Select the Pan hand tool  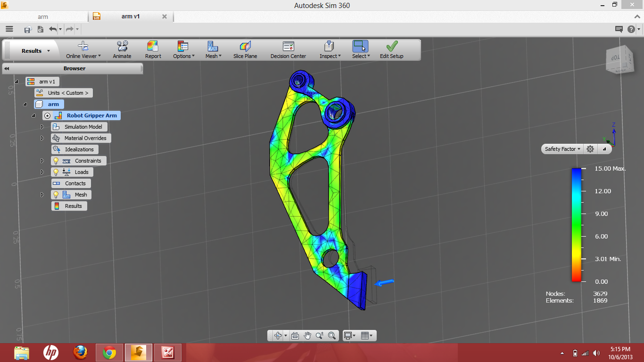pos(307,336)
